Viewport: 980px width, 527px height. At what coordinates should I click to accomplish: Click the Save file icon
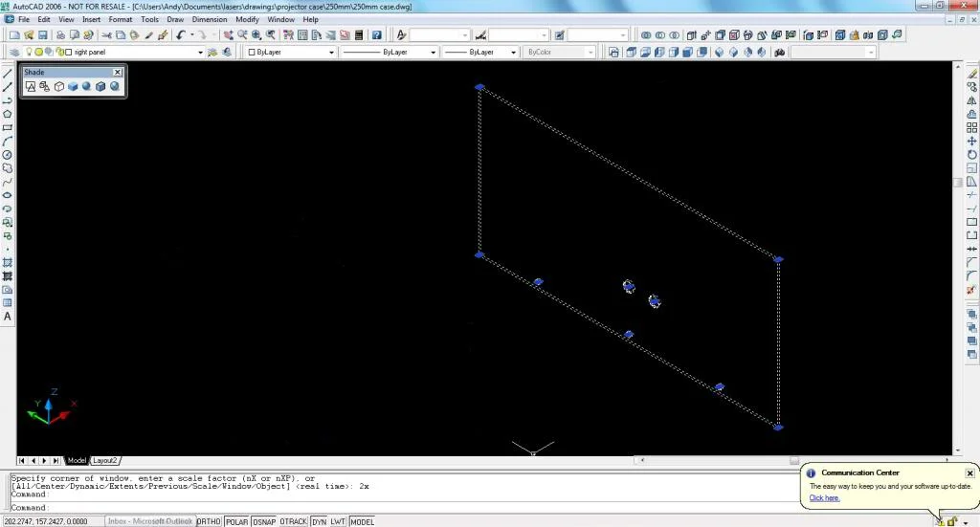43,35
